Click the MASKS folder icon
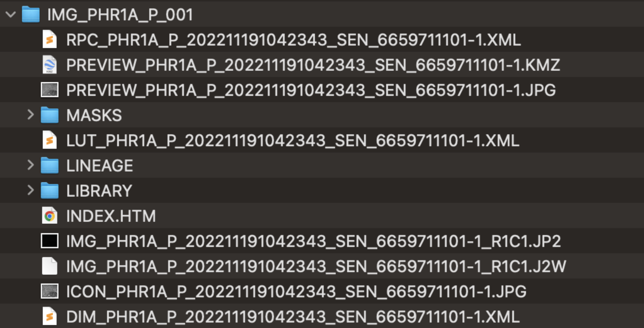The height and width of the screenshot is (328, 644). pyautogui.click(x=49, y=115)
